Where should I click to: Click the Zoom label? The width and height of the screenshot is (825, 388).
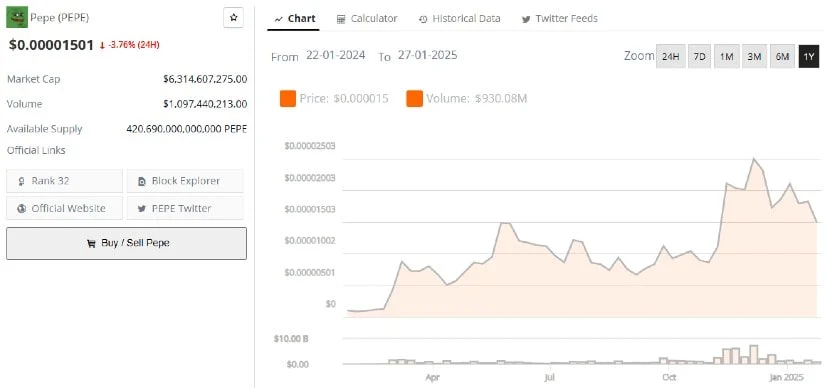click(639, 56)
